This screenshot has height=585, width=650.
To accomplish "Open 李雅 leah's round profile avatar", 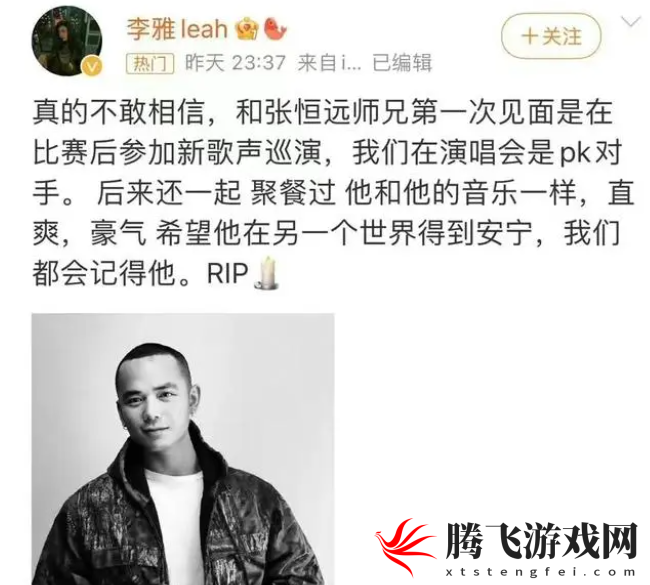I will [x=67, y=41].
